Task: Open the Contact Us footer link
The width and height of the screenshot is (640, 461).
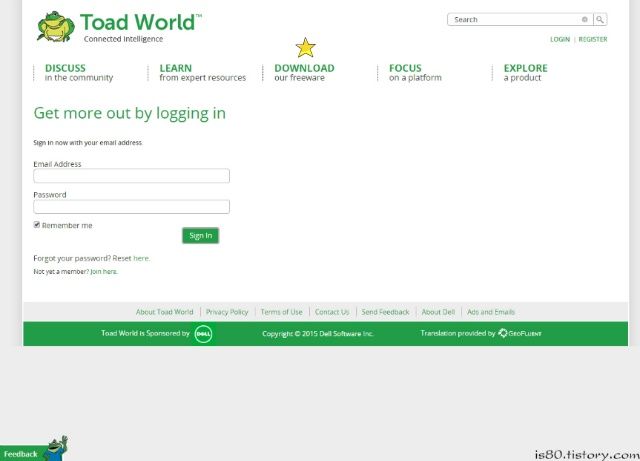Action: tap(332, 312)
